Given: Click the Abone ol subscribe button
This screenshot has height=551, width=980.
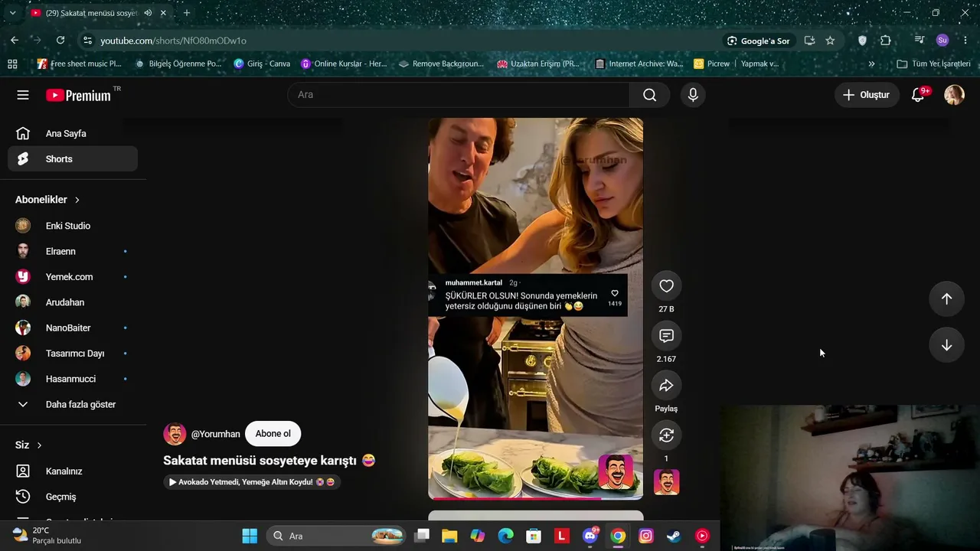Looking at the screenshot, I should [x=273, y=434].
